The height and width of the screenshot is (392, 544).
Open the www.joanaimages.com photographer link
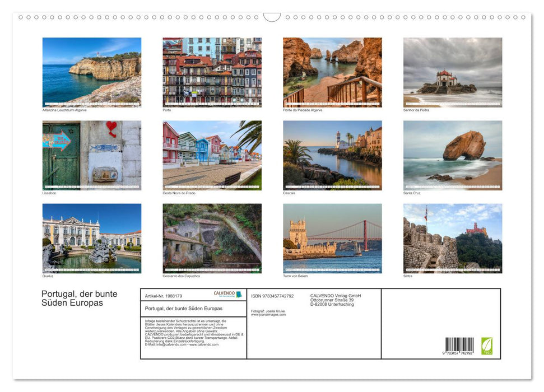click(268, 314)
